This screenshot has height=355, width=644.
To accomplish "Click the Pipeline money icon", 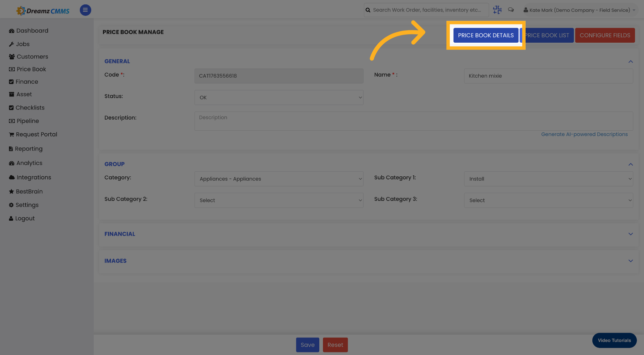I will [12, 121].
